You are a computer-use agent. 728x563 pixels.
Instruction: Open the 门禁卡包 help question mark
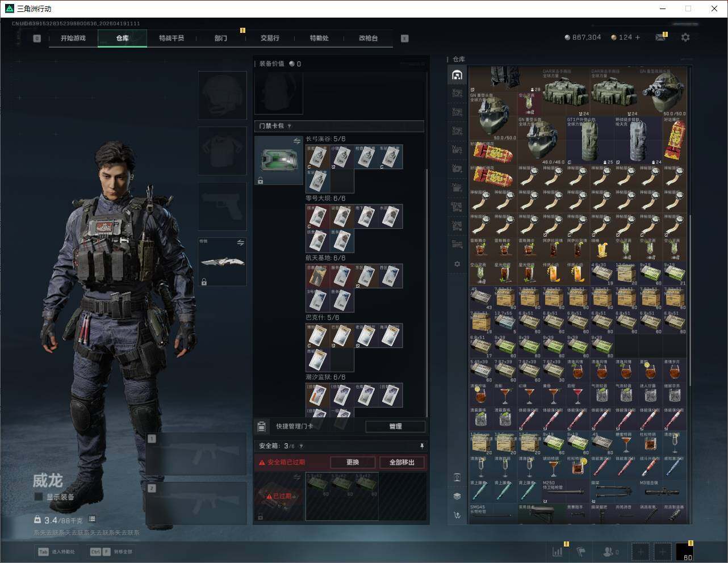click(289, 127)
